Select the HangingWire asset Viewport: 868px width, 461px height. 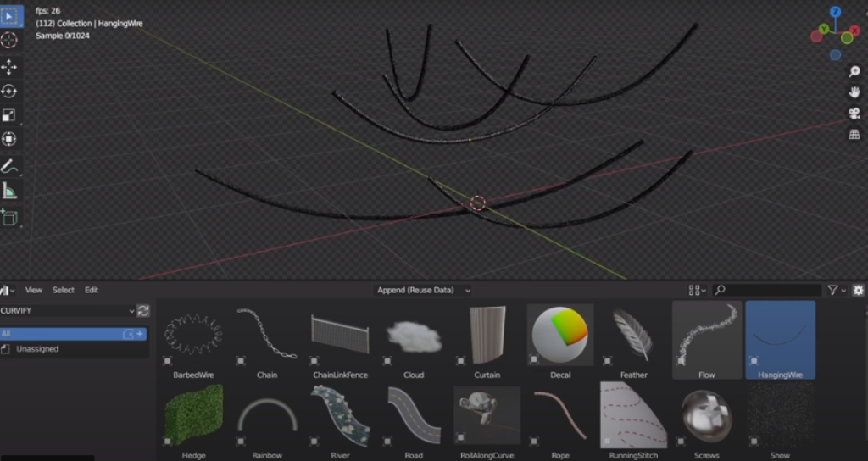pos(780,341)
